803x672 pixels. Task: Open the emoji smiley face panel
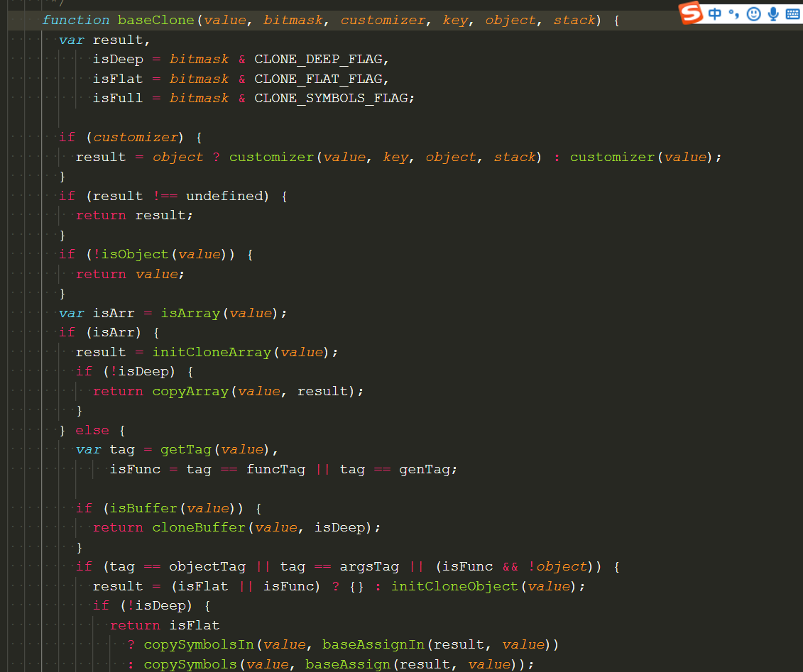click(753, 13)
